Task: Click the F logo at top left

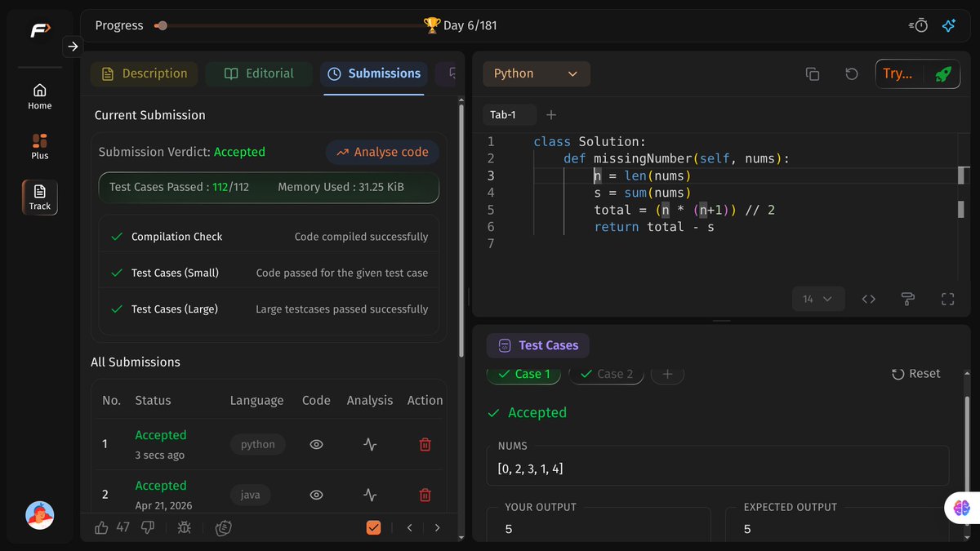Action: click(40, 31)
